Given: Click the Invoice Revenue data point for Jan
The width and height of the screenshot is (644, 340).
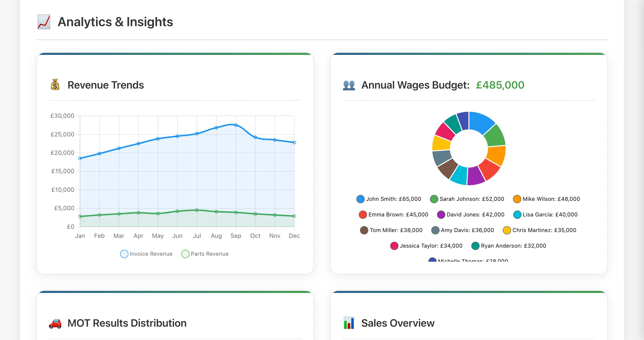Looking at the screenshot, I should (80, 158).
